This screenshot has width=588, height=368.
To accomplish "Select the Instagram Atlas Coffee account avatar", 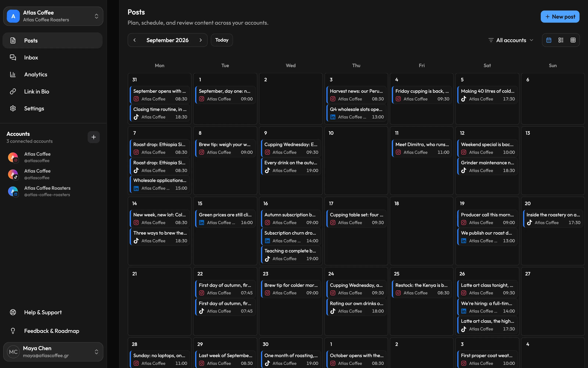I will 13,157.
